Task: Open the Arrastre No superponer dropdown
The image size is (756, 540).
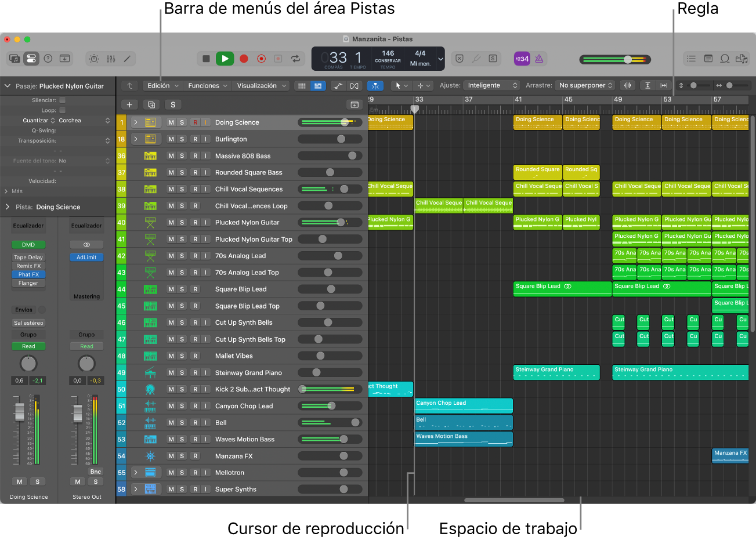Action: click(x=585, y=85)
